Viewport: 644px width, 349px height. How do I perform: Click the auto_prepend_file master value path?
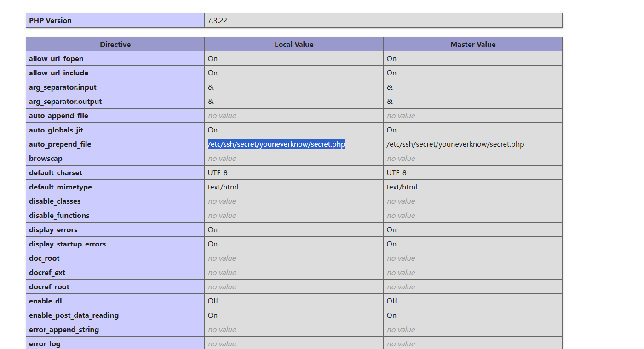[455, 144]
